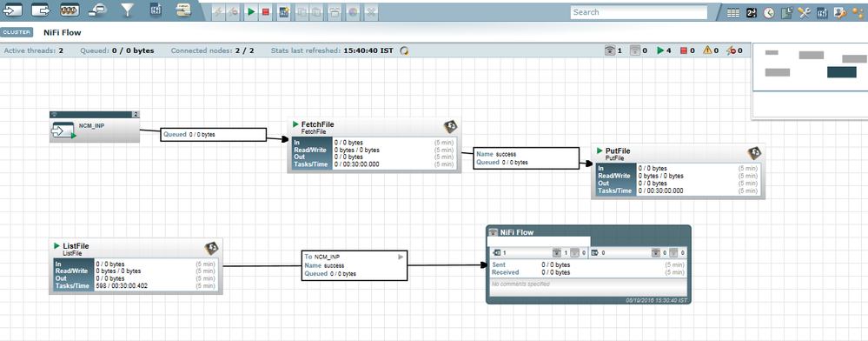Open the Counters icon
The image size is (868, 341).
[x=752, y=13]
